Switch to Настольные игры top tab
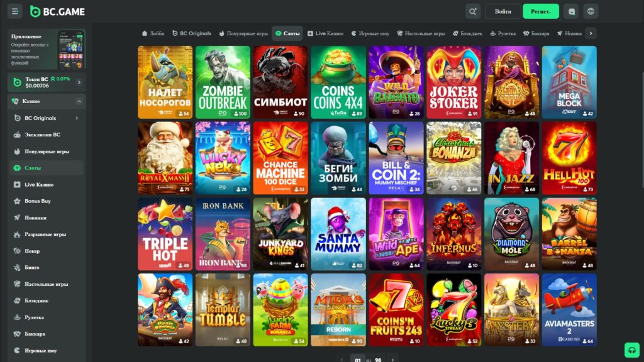The image size is (644, 362). pyautogui.click(x=421, y=33)
